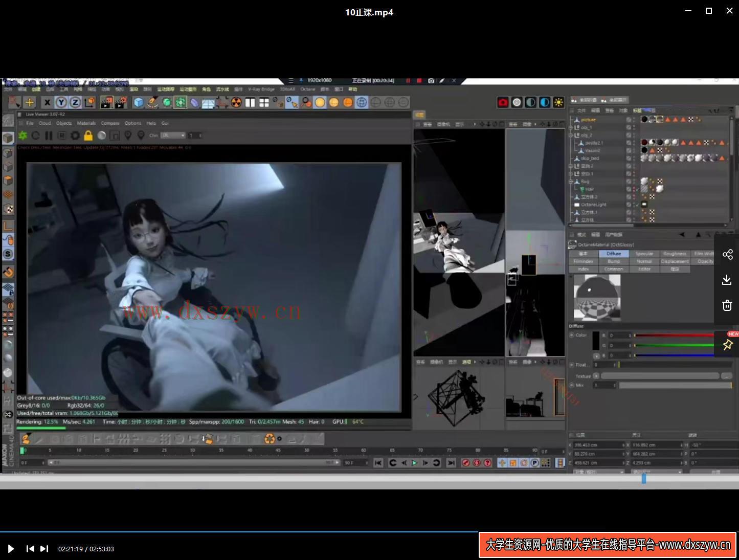Click the purple deformer icon
Viewport: 739px width, 560px height.
194,102
